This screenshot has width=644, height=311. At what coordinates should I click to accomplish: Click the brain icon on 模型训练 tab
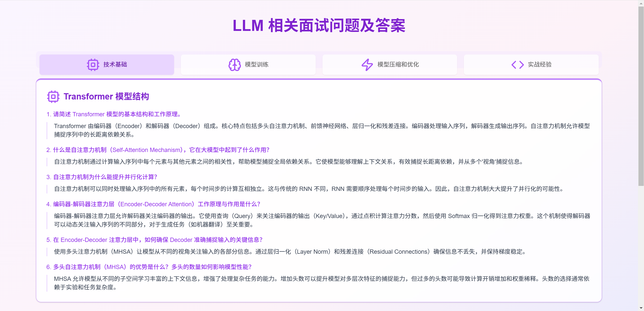point(234,65)
